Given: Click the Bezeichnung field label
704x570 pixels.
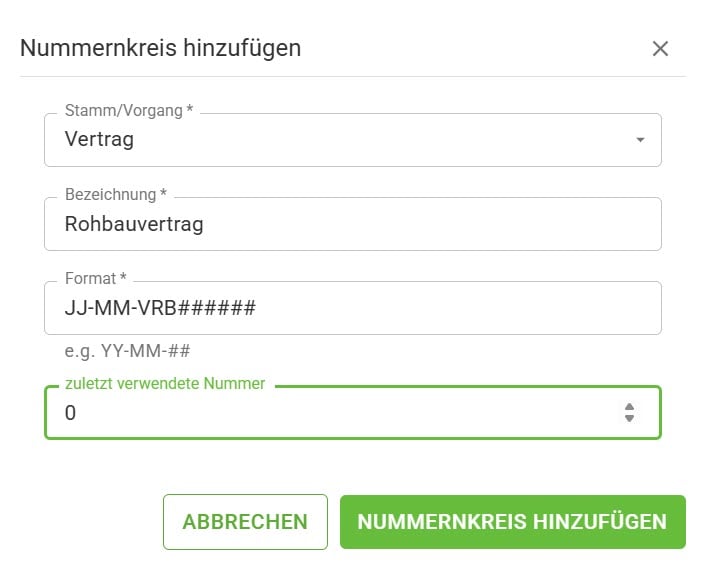Looking at the screenshot, I should [115, 194].
